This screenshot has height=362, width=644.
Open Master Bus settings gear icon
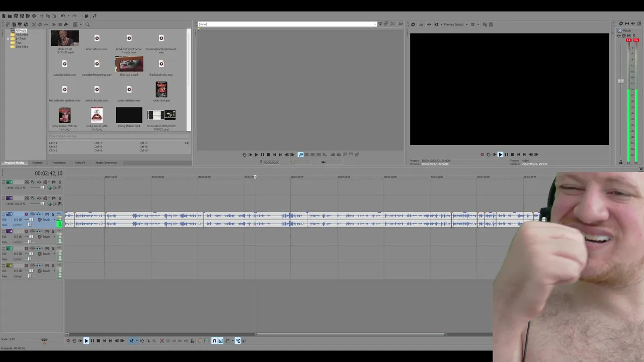(620, 24)
